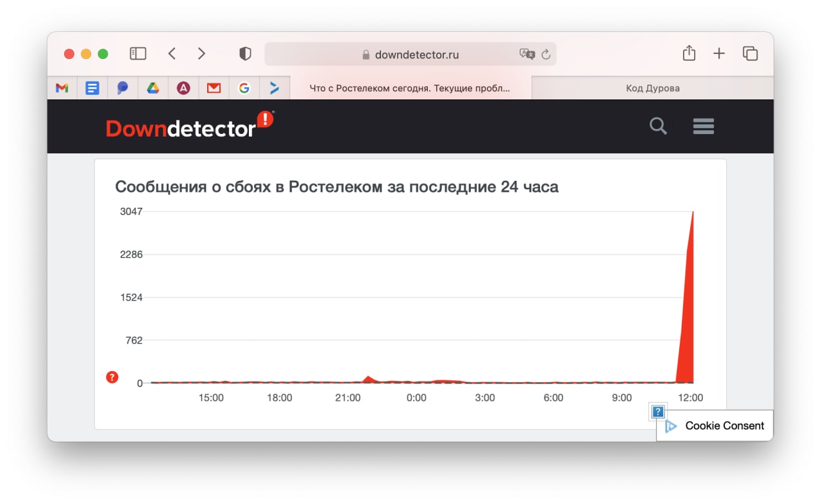Open Downdetector site search
This screenshot has width=821, height=504.
[x=658, y=126]
